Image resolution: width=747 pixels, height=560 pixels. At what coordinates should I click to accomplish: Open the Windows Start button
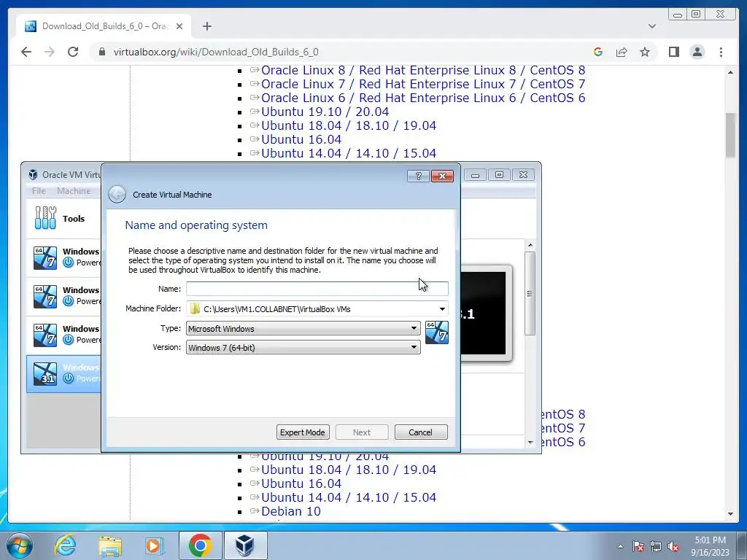click(x=20, y=545)
